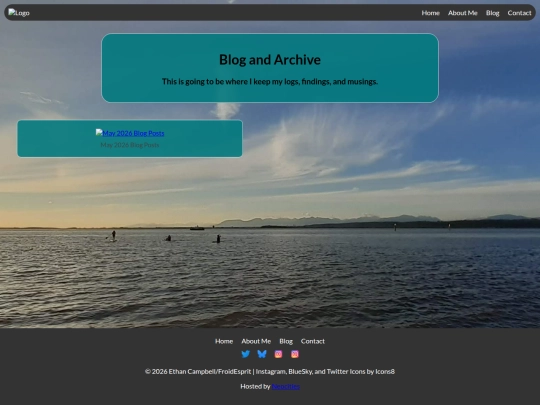Open Contact in the top navigation bar

click(519, 13)
